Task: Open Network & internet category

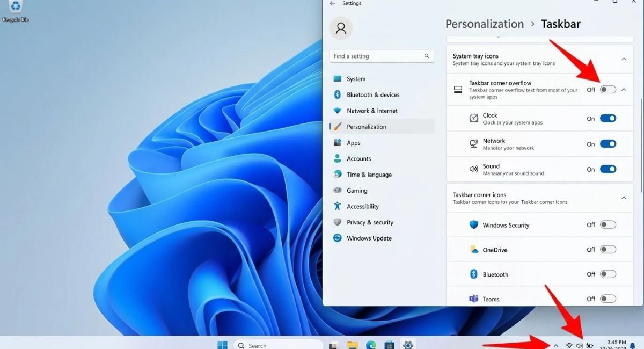Action: tap(382, 111)
